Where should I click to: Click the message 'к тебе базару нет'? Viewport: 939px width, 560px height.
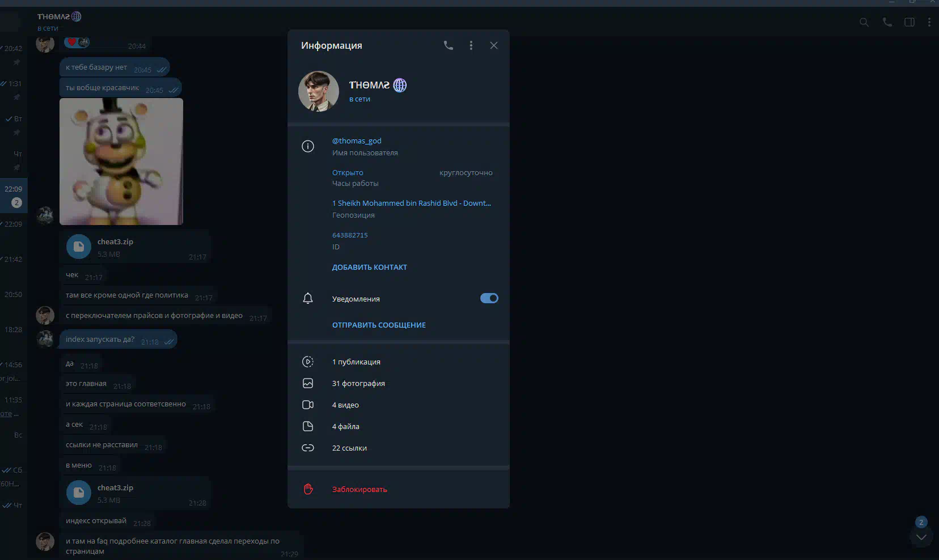(x=115, y=67)
